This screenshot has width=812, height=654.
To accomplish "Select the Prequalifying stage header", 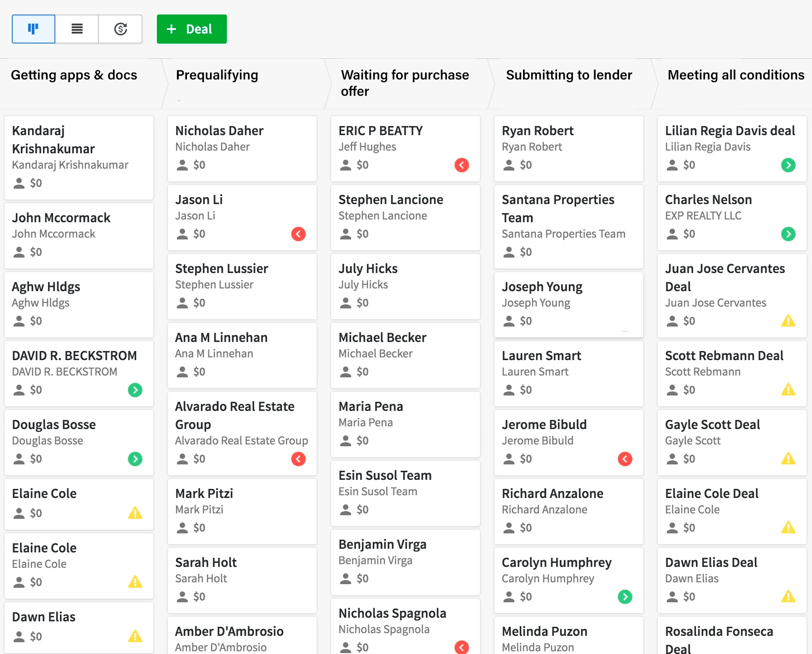I will (217, 75).
